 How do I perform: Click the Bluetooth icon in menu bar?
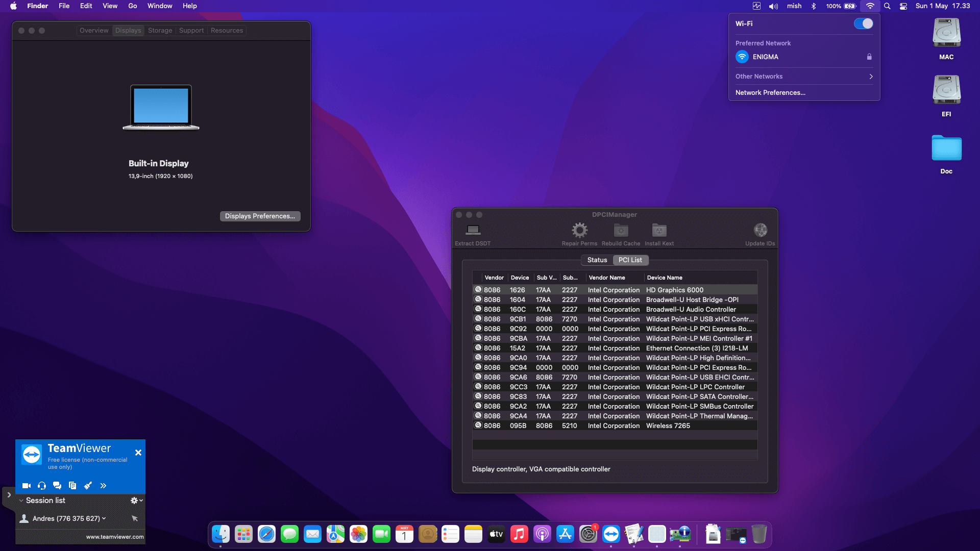point(814,6)
